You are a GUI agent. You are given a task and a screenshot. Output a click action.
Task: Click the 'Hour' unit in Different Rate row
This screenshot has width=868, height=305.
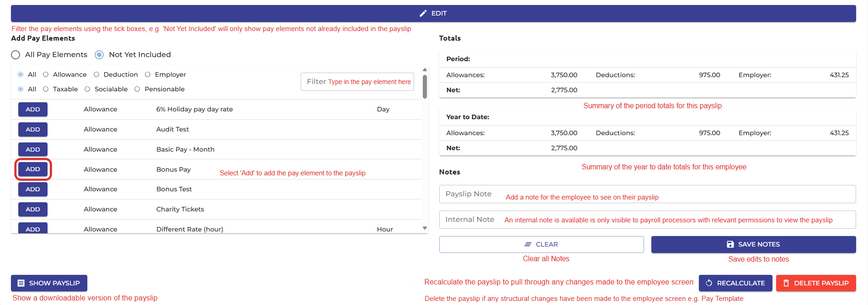click(x=385, y=229)
